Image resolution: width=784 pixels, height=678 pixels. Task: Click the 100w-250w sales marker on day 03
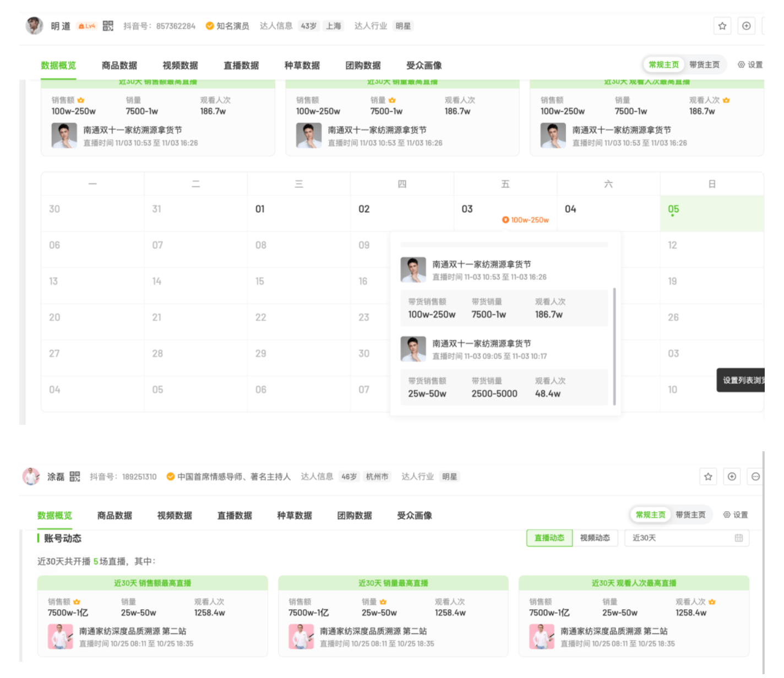click(x=525, y=220)
